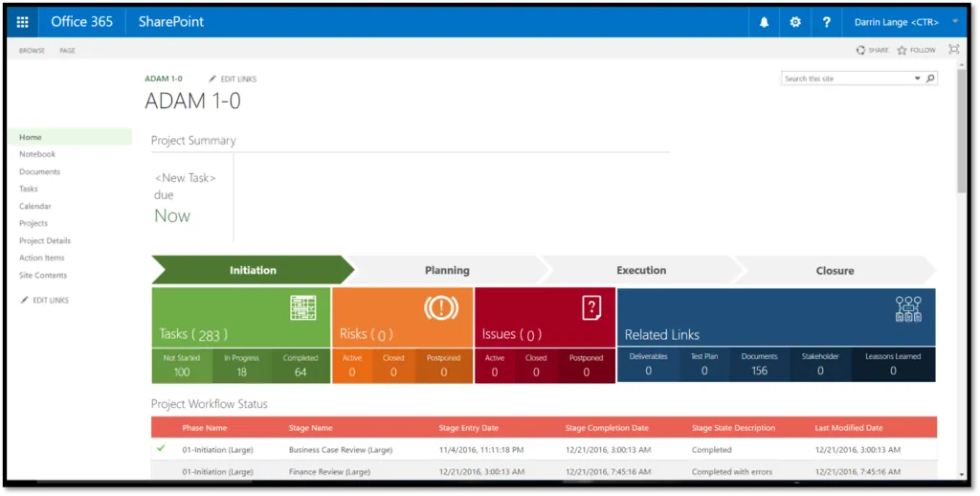The width and height of the screenshot is (980, 496).
Task: Select the Initiation phase chevron
Action: [x=253, y=270]
